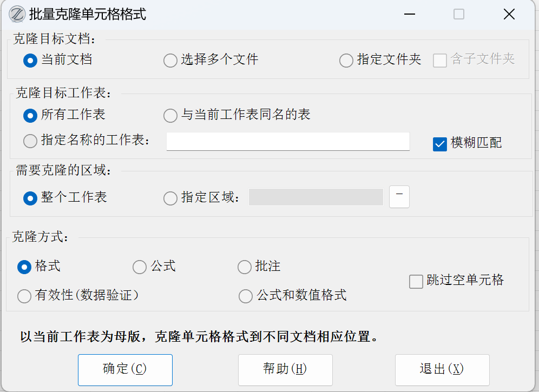Open help with 帮助(H) button
The image size is (539, 392).
pos(285,369)
